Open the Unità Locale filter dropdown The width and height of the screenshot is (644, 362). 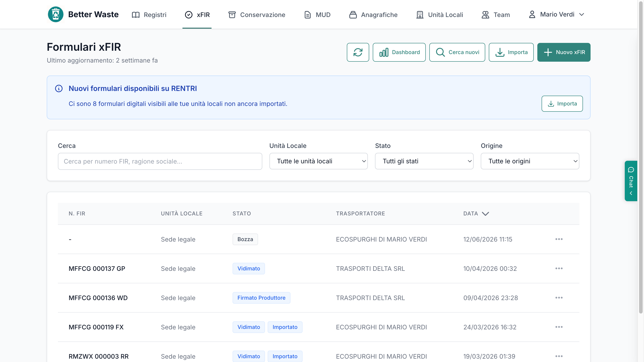coord(318,161)
